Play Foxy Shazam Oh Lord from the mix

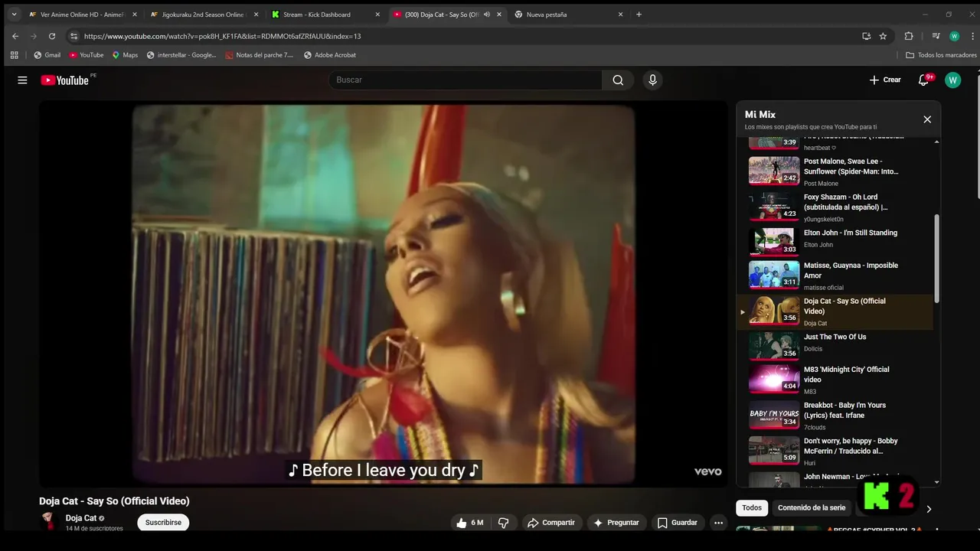pos(835,207)
